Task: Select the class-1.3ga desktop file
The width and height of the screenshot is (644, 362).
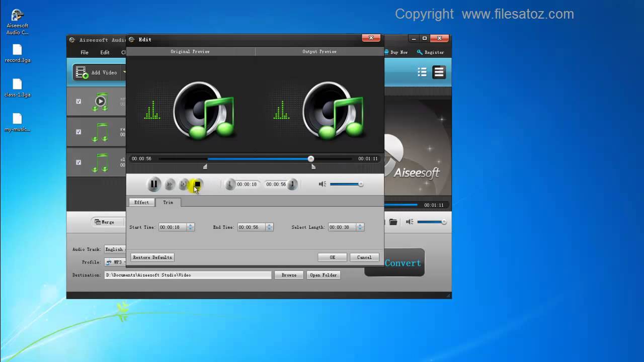Action: click(17, 88)
